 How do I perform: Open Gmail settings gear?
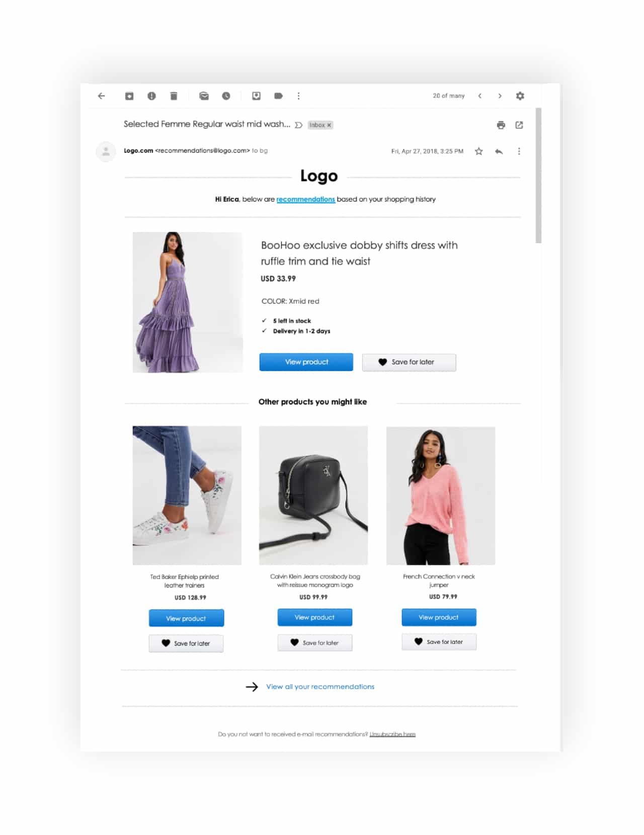[x=520, y=96]
